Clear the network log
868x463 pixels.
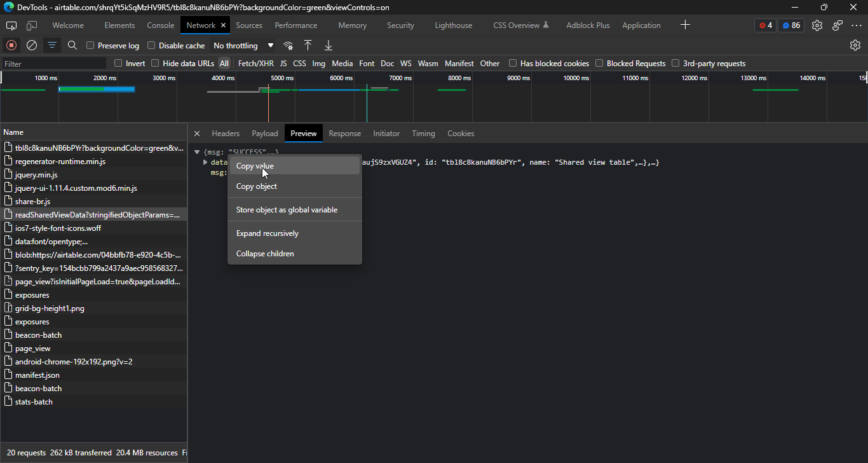32,45
